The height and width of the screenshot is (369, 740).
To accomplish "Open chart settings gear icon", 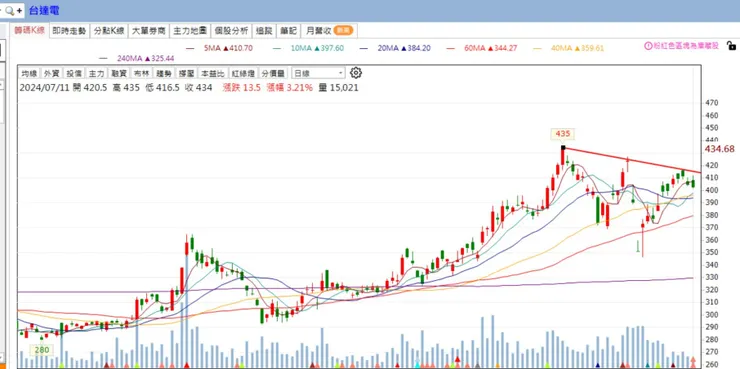I will (x=356, y=73).
